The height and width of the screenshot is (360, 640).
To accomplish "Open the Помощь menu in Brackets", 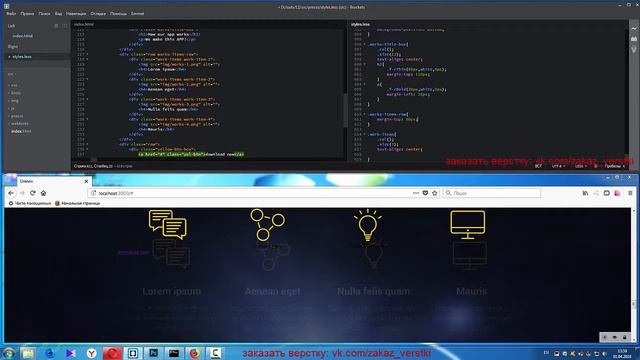I will coord(118,14).
